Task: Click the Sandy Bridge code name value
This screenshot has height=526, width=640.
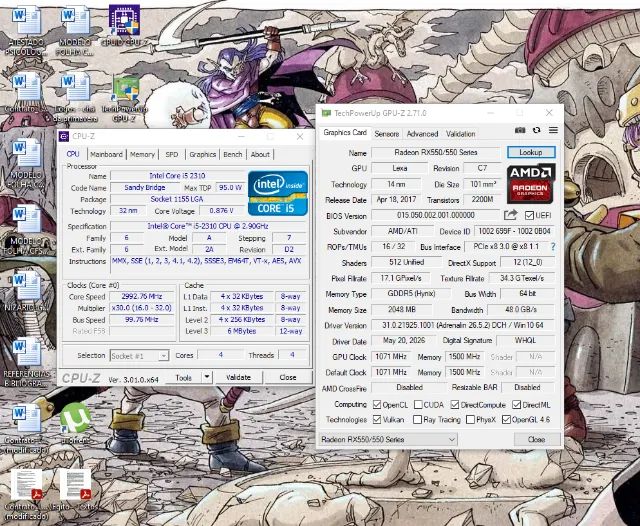Action: [x=145, y=188]
